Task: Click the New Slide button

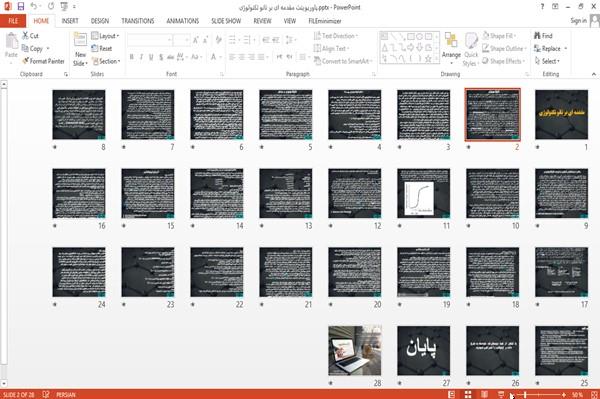Action: tap(80, 50)
